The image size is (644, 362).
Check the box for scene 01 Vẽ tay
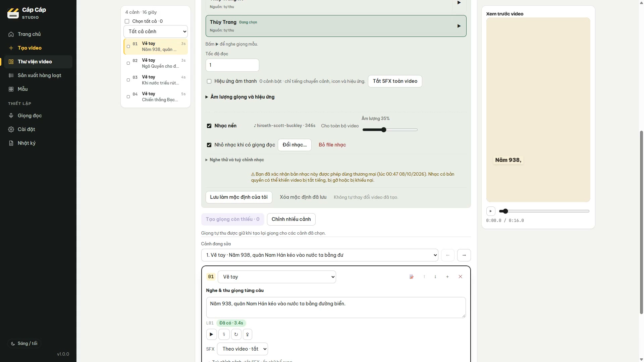pos(128,47)
